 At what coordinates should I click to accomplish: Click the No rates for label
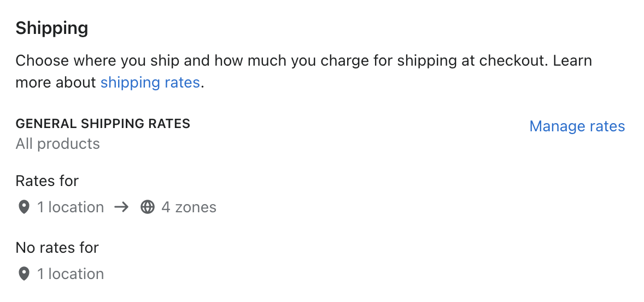(57, 248)
